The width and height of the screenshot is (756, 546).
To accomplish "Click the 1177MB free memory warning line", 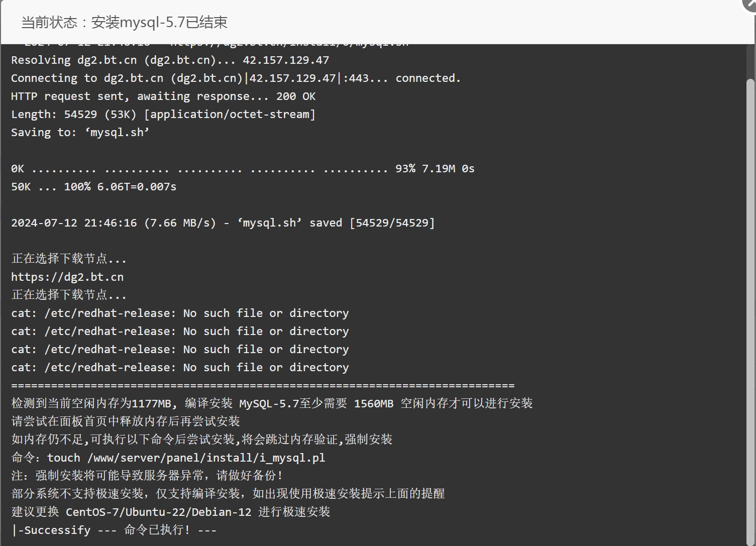I will [x=272, y=403].
